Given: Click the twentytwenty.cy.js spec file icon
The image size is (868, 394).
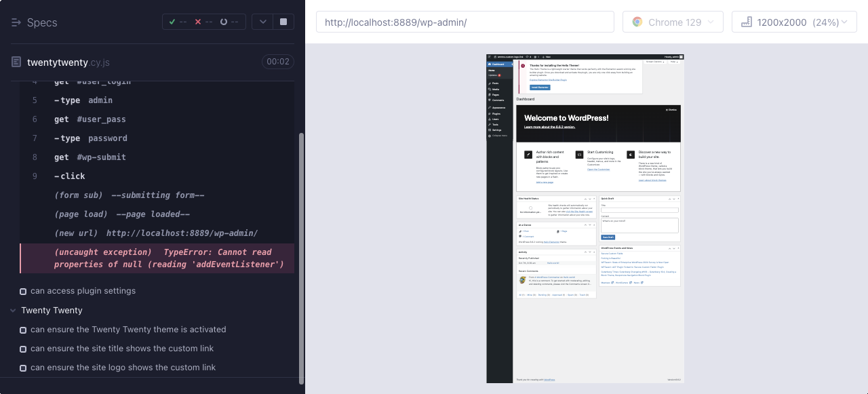Looking at the screenshot, I should click(16, 62).
